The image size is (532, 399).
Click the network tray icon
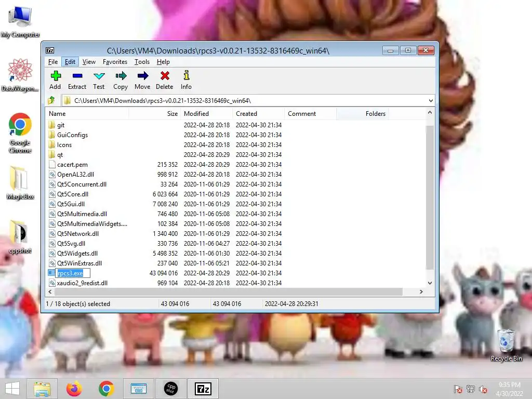(x=471, y=389)
